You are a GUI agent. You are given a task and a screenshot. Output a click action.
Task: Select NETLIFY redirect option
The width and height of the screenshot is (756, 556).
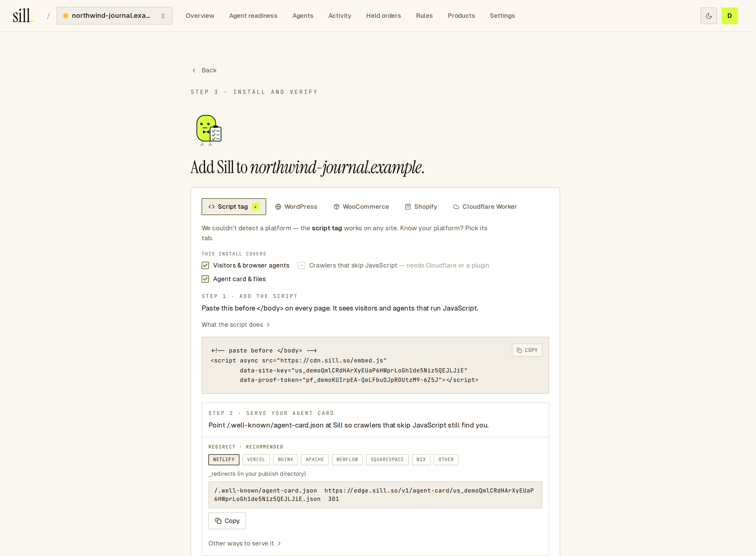click(x=224, y=459)
